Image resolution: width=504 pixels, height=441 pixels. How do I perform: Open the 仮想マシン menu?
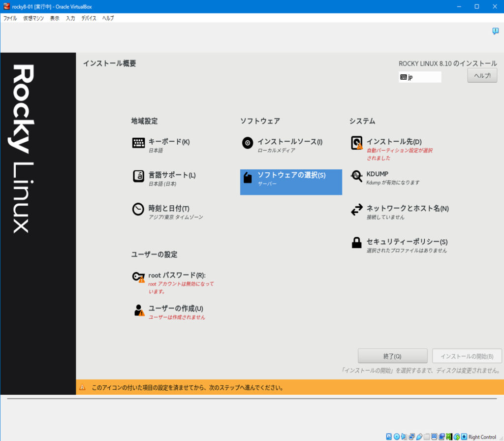tap(33, 18)
